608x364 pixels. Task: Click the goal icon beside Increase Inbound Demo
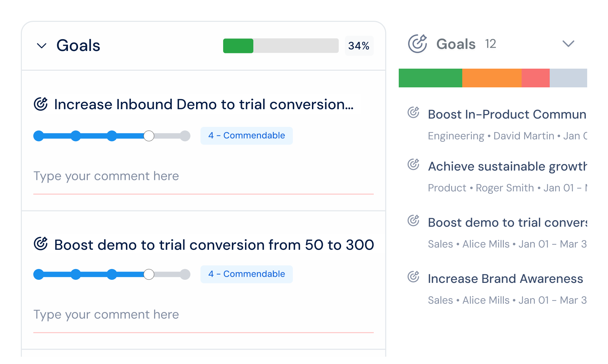[x=41, y=104]
